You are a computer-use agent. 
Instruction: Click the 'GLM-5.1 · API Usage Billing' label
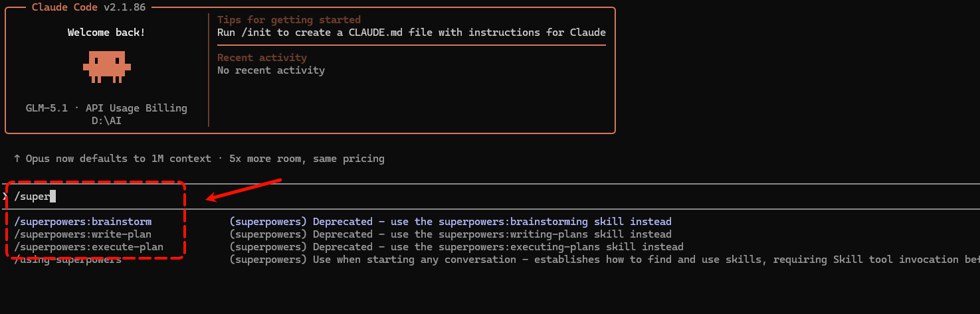pyautogui.click(x=106, y=108)
